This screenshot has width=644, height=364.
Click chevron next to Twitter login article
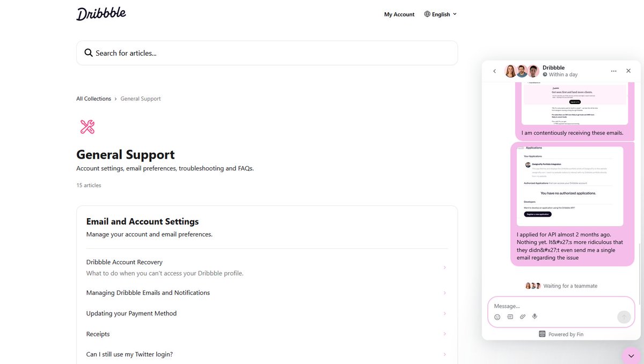click(445, 354)
